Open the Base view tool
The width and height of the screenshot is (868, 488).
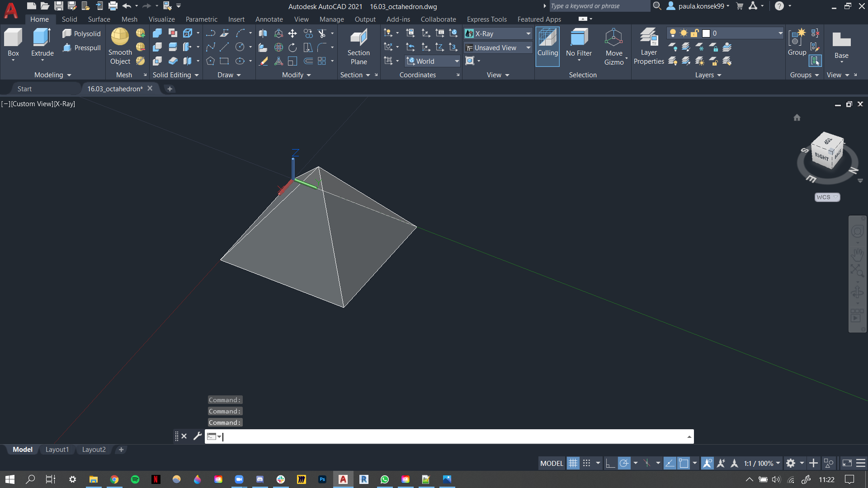[841, 47]
